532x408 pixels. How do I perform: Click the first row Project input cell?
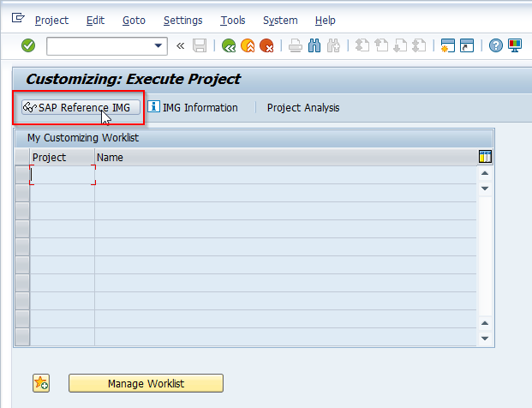tap(63, 175)
